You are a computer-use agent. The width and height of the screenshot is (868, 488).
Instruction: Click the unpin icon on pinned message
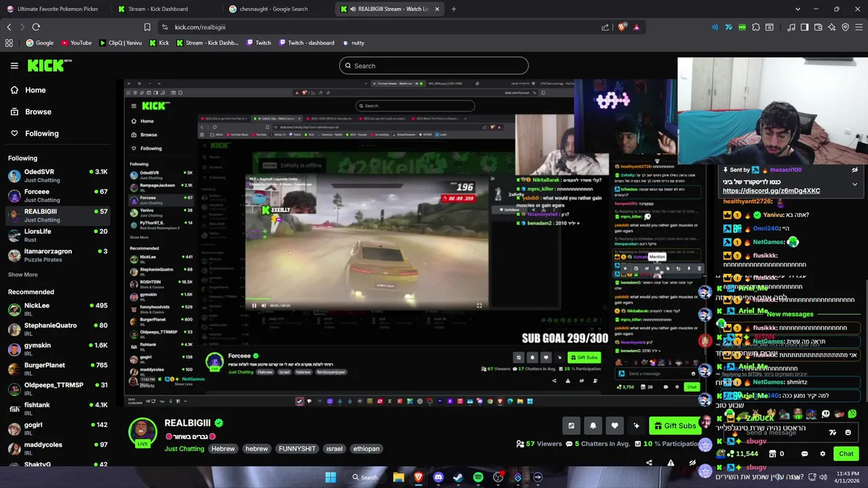(x=854, y=170)
